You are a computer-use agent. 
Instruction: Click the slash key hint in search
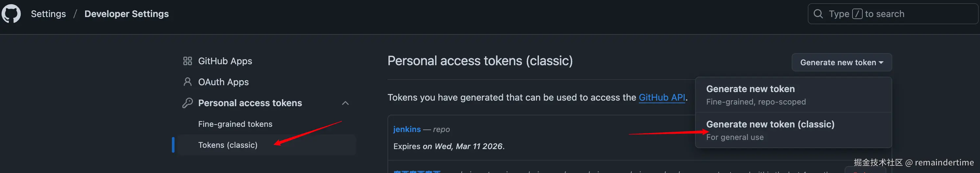[857, 14]
